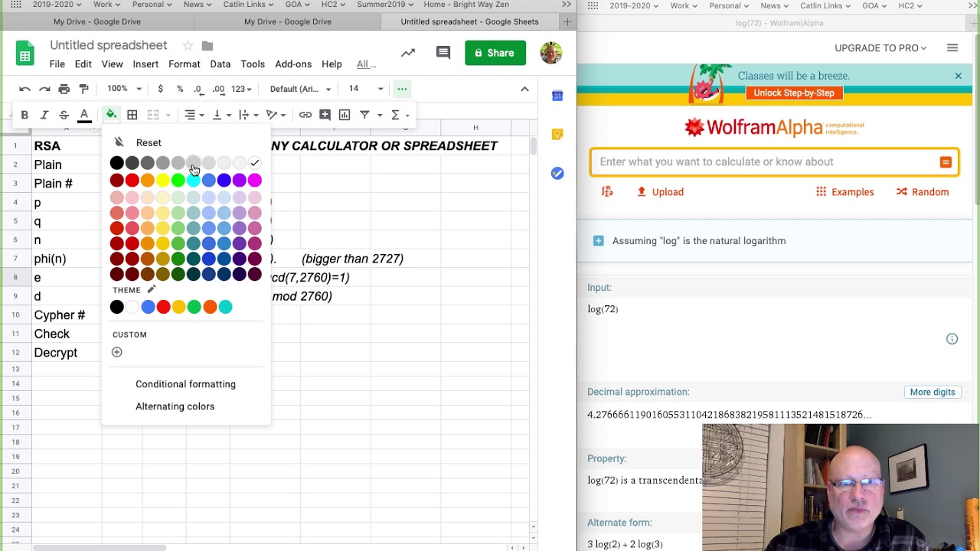Open the Format menu

tap(184, 64)
